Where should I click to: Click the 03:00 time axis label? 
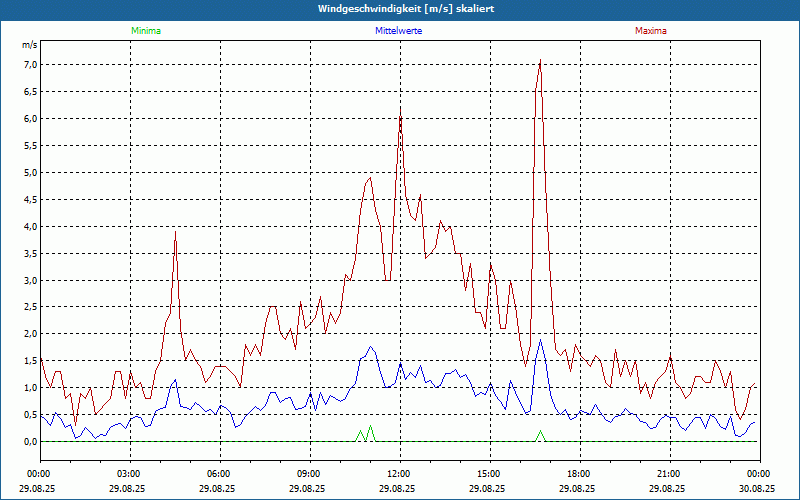point(129,473)
